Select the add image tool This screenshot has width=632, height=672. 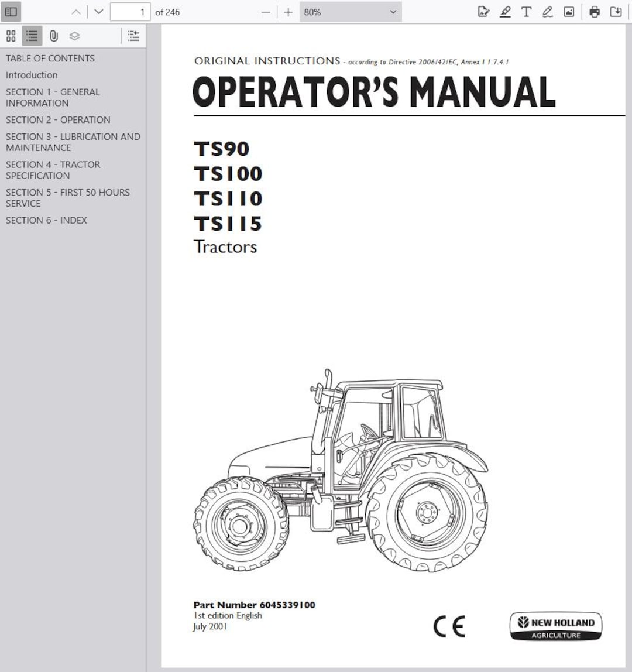[x=569, y=12]
